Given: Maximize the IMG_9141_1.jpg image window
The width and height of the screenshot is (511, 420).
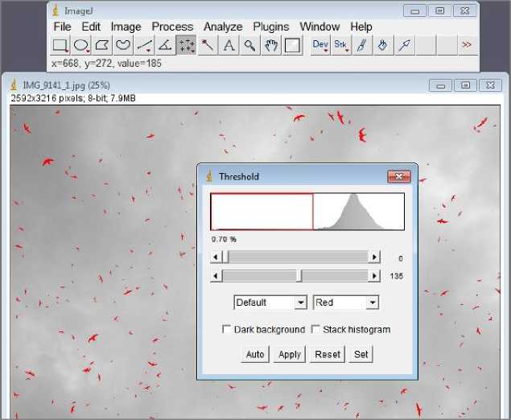Looking at the screenshot, I should pyautogui.click(x=465, y=85).
